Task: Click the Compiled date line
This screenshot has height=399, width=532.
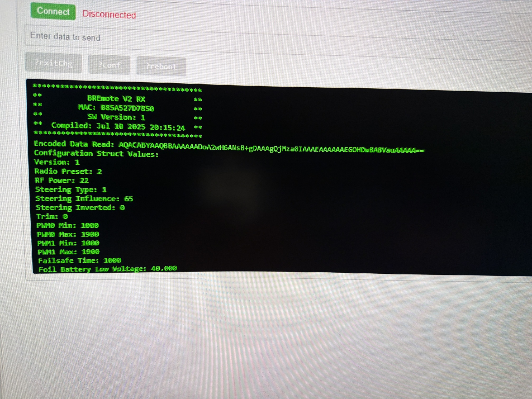Action: pos(118,126)
